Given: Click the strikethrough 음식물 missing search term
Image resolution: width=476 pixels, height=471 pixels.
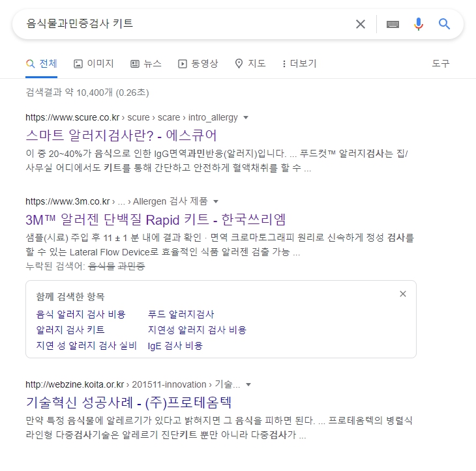Looking at the screenshot, I should pyautogui.click(x=101, y=266).
